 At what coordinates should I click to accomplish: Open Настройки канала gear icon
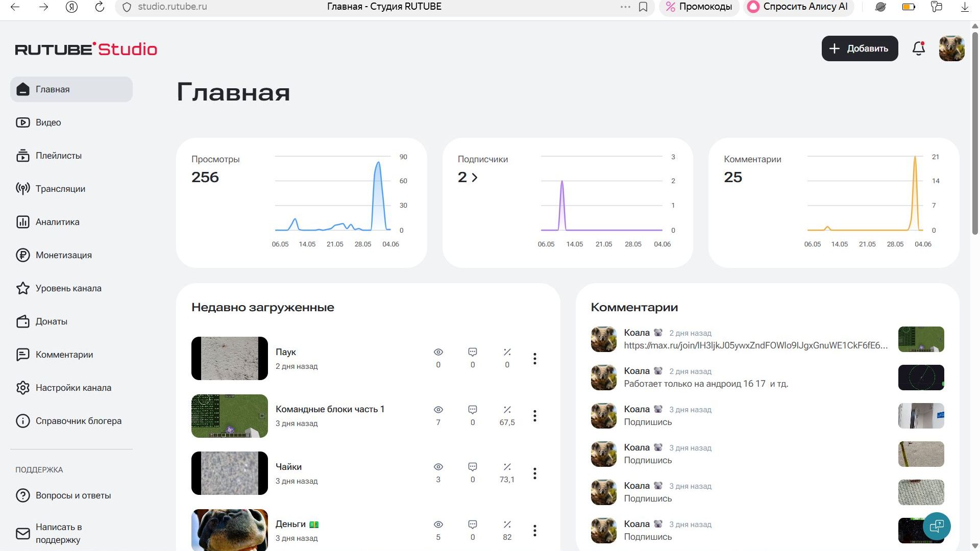[x=23, y=388]
